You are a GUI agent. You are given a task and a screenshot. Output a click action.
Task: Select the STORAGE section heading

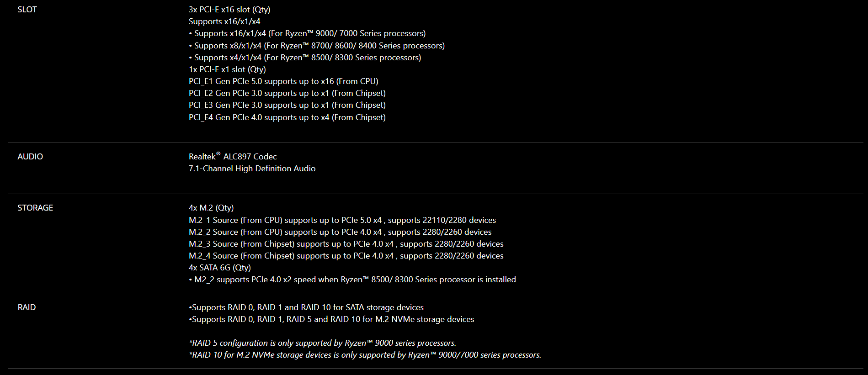click(35, 208)
